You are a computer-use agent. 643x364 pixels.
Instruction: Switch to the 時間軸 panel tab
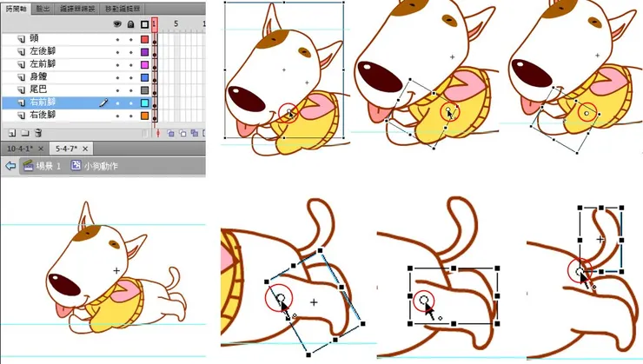tap(16, 9)
